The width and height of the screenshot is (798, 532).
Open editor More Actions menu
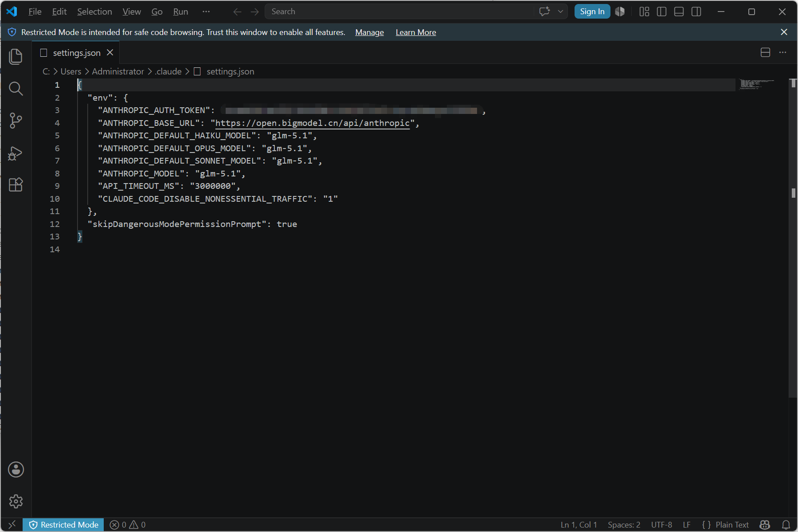pos(783,52)
